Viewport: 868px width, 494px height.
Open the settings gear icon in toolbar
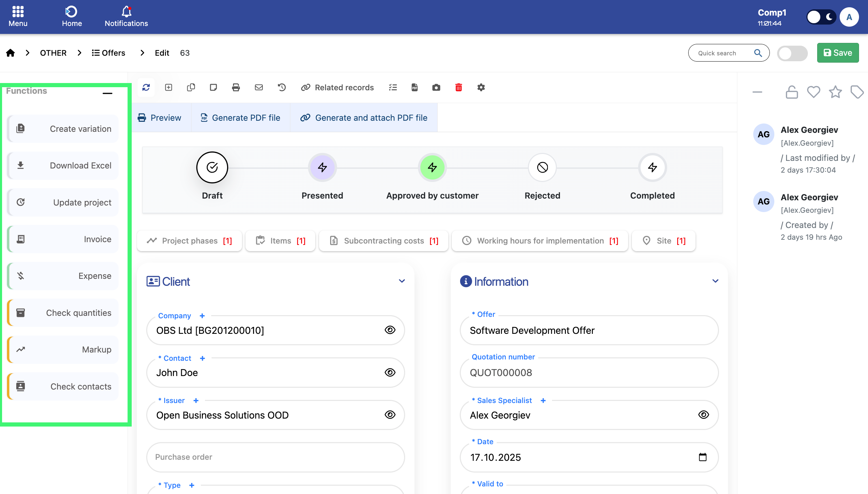point(481,88)
